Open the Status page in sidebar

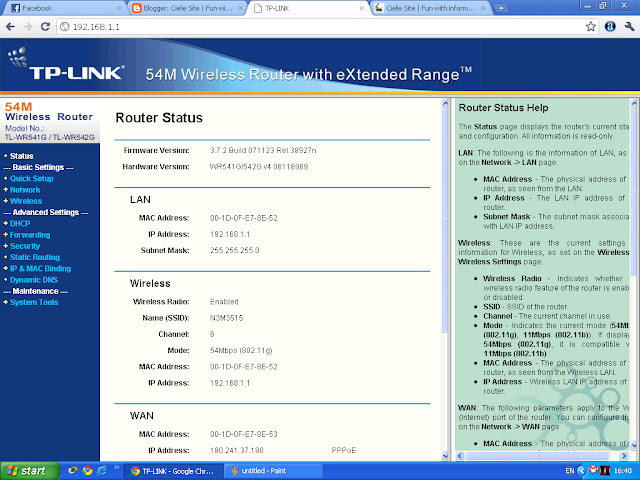point(22,156)
